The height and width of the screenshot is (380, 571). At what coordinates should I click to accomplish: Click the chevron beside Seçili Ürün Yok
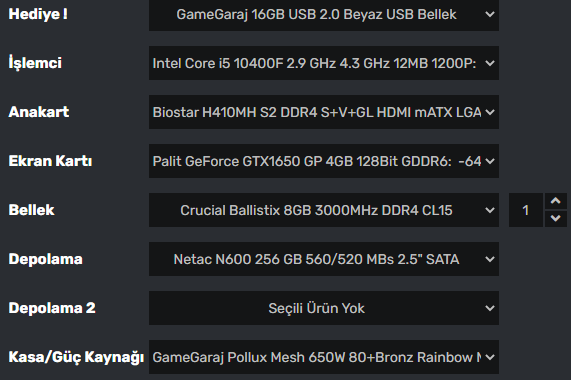point(490,308)
